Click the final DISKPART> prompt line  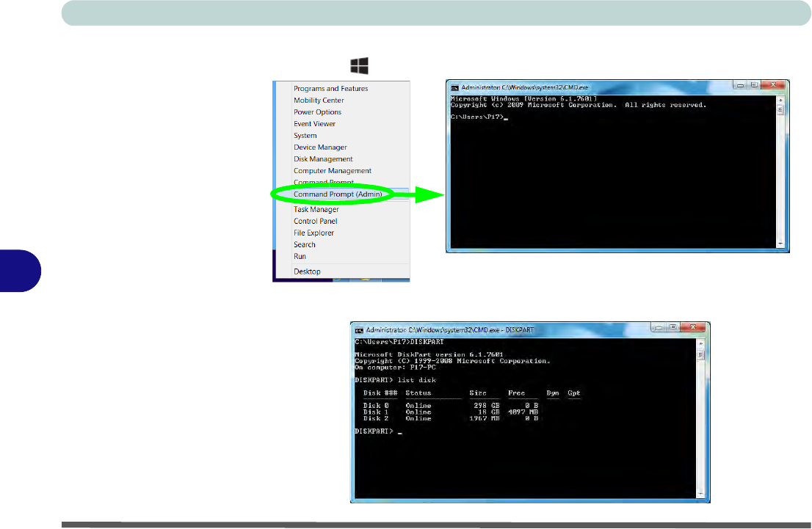pyautogui.click(x=378, y=431)
